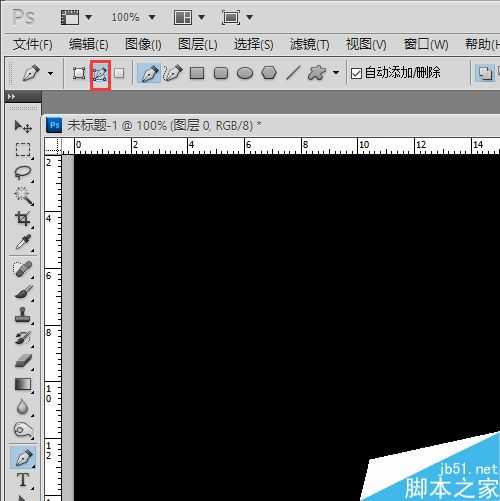The width and height of the screenshot is (500, 501).
Task: Open the 滤镜(T) menu
Action: pyautogui.click(x=309, y=44)
